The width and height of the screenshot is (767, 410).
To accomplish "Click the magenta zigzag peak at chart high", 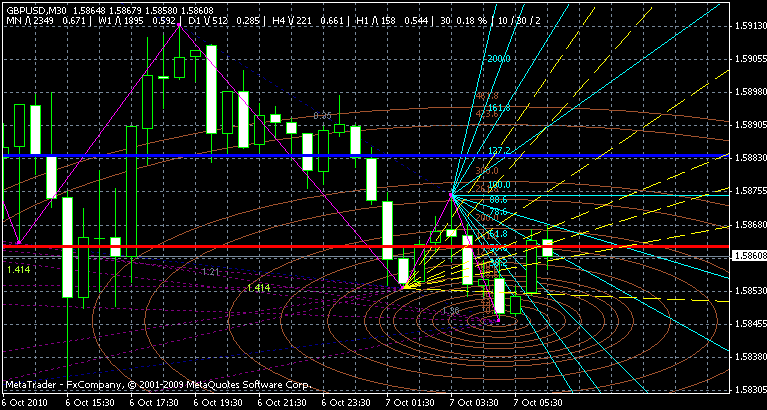I will [179, 24].
